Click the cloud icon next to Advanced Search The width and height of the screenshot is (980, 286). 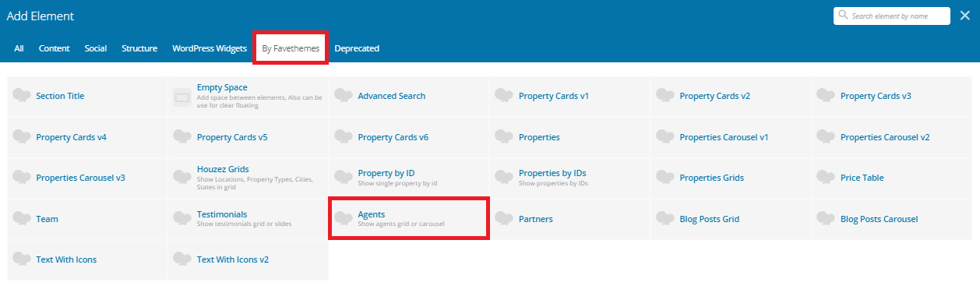tap(344, 95)
